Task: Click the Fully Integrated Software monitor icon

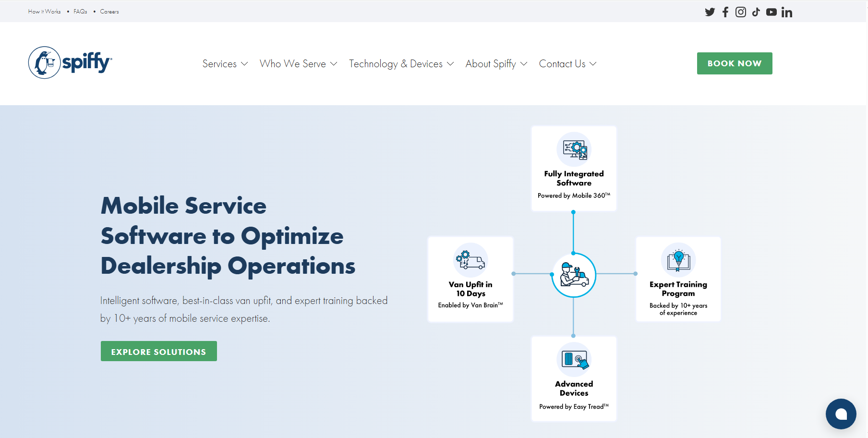Action: [574, 149]
